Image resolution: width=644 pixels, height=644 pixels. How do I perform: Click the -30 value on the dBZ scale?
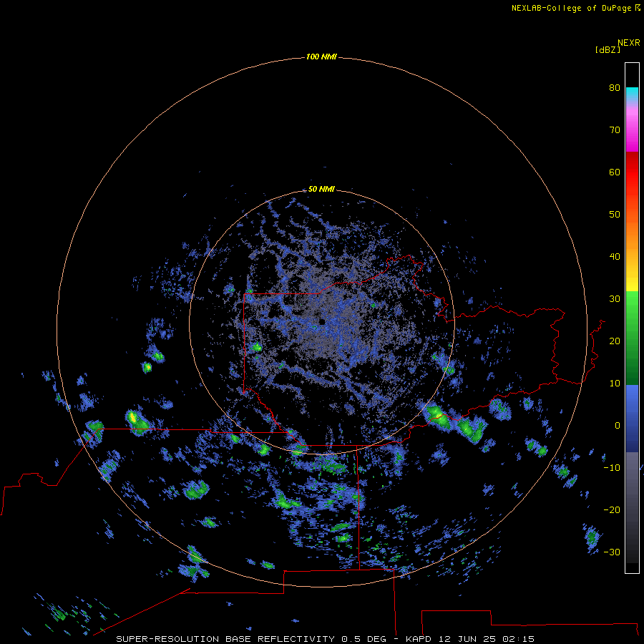pos(612,552)
